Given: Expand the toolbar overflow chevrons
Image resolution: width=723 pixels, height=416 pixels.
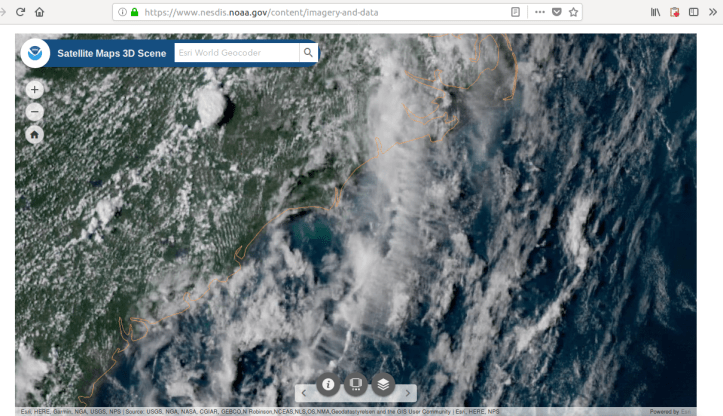Looking at the screenshot, I should point(712,12).
